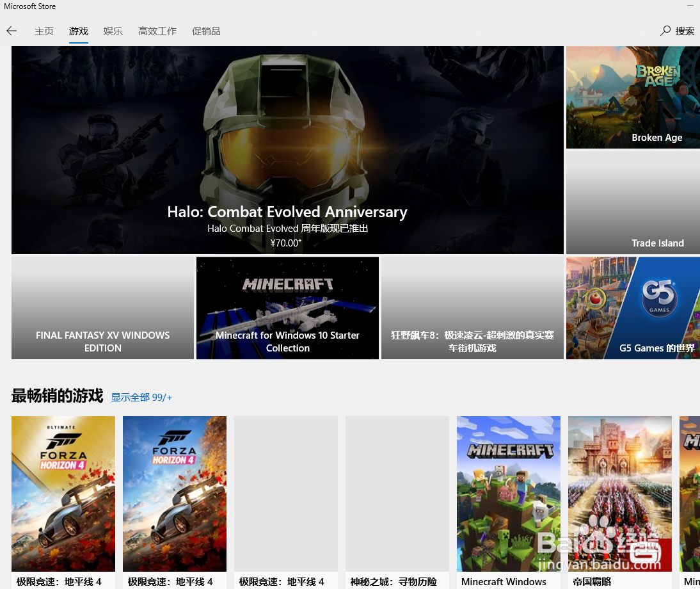This screenshot has height=589, width=700.
Task: Click the Microsoft Store window title
Action: pyautogui.click(x=30, y=6)
